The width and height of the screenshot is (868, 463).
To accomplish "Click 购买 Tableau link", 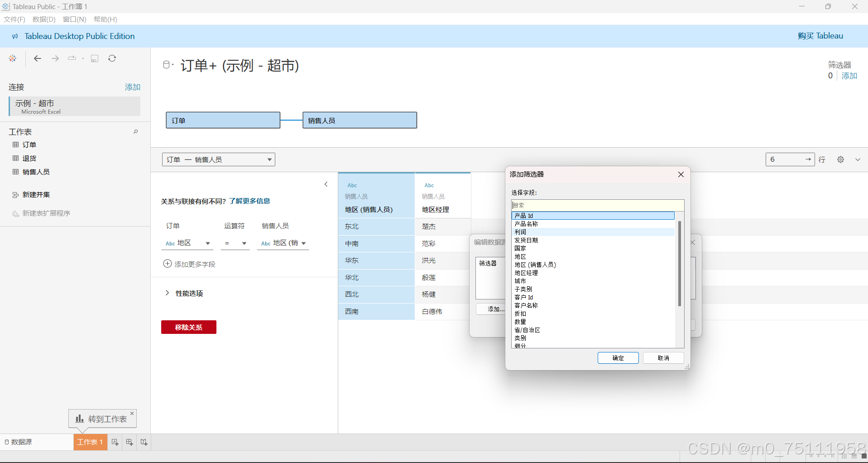I will pos(820,36).
